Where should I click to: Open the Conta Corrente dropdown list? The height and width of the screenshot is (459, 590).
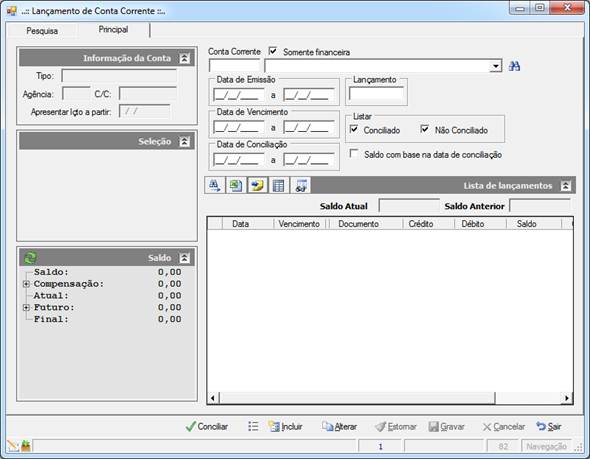(x=496, y=66)
